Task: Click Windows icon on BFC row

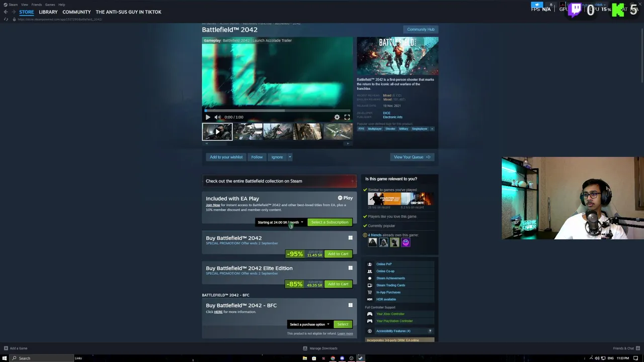Action: 351,305
